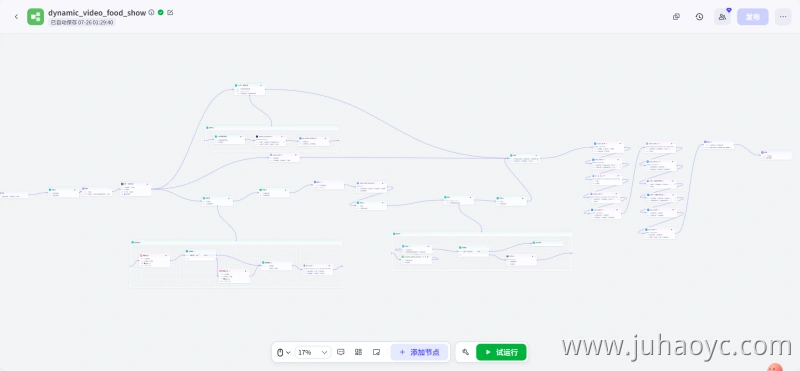Open the three-dot more options menu

click(783, 17)
